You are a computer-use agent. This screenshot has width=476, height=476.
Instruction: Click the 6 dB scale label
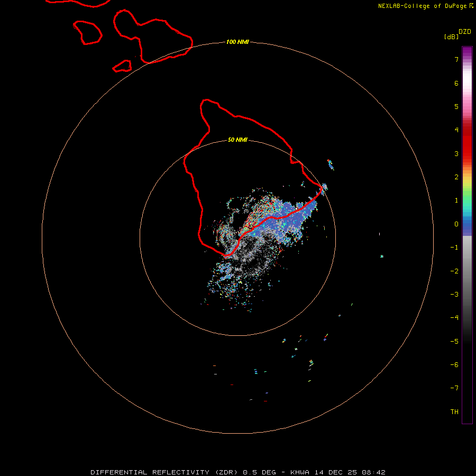tap(456, 83)
